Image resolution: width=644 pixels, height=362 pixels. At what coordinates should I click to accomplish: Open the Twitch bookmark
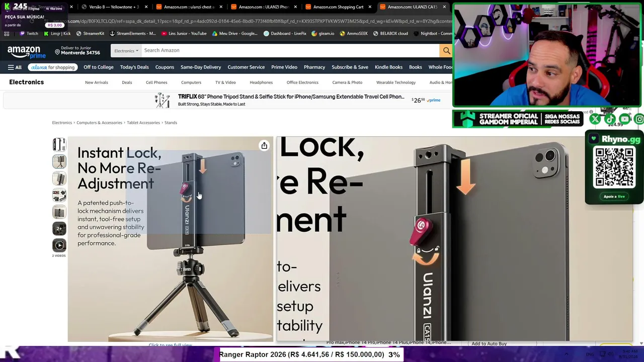click(x=29, y=34)
